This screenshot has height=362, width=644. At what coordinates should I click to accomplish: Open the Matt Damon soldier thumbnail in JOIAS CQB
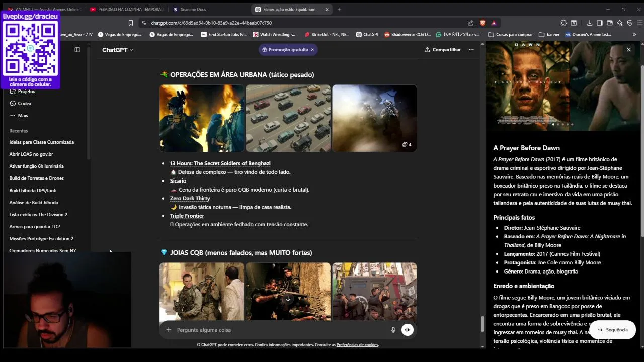coord(202,292)
